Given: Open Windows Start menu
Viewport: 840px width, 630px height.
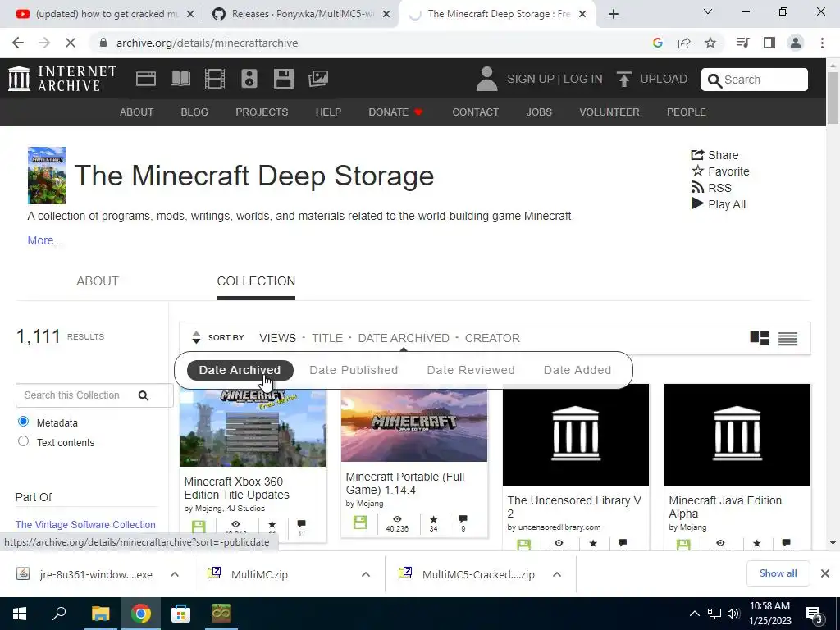Looking at the screenshot, I should pyautogui.click(x=20, y=614).
